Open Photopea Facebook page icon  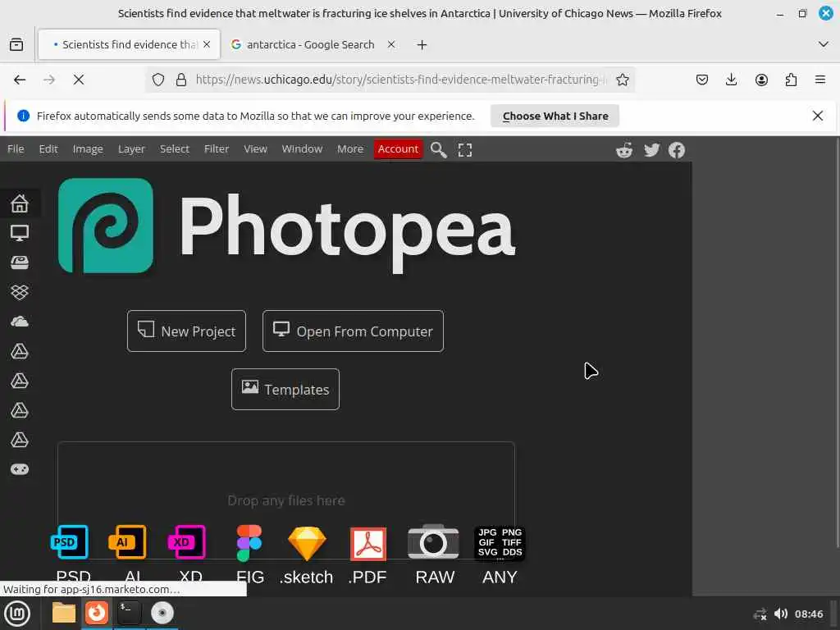[677, 150]
